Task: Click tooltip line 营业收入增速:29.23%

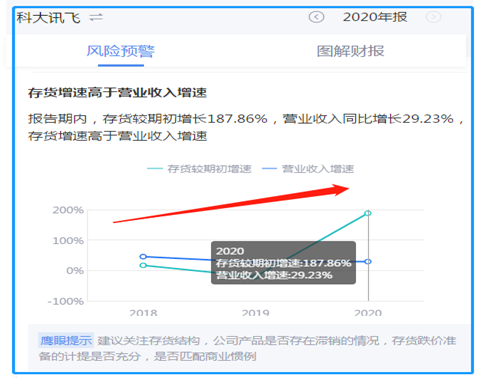Action: click(x=274, y=275)
